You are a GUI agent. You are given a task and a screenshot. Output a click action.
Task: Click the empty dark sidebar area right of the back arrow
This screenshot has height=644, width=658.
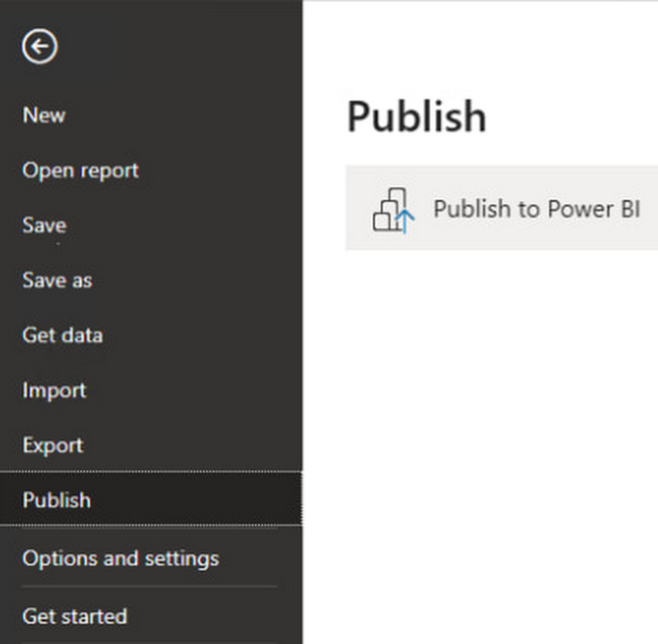click(x=184, y=47)
